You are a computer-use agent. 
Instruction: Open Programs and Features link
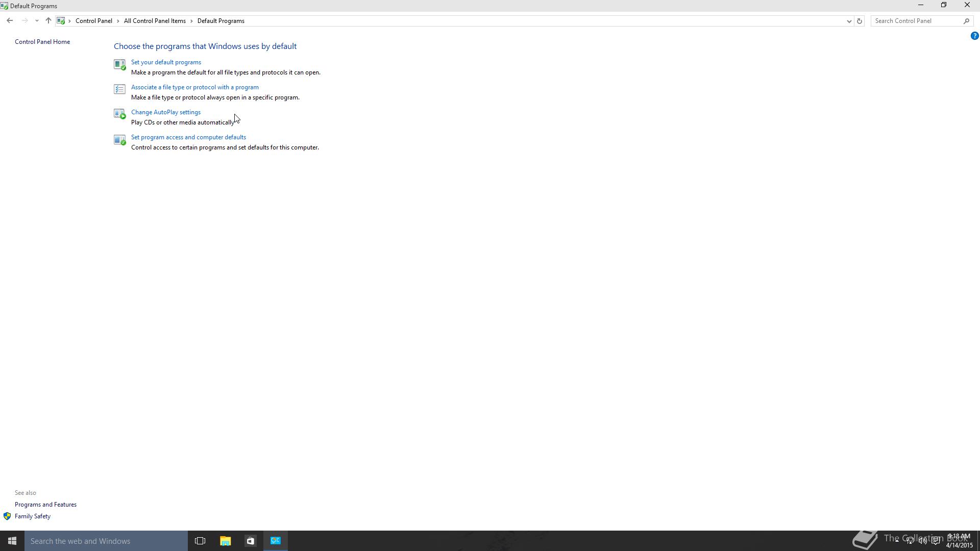45,505
